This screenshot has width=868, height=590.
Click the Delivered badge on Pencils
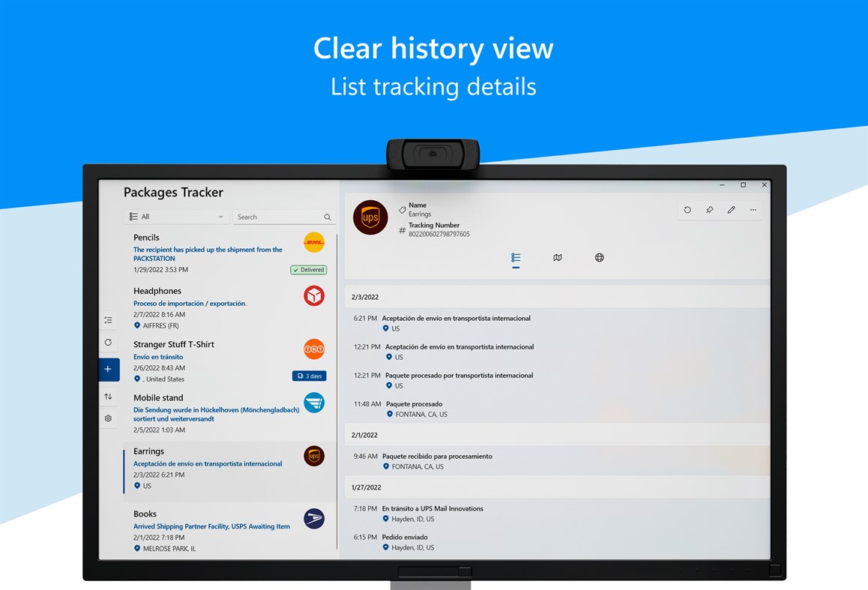point(308,269)
